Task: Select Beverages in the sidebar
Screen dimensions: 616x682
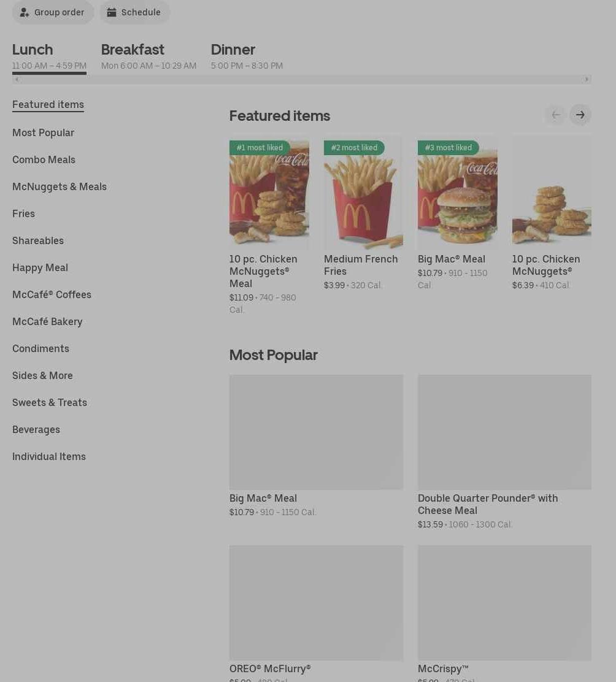Action: coord(36,429)
